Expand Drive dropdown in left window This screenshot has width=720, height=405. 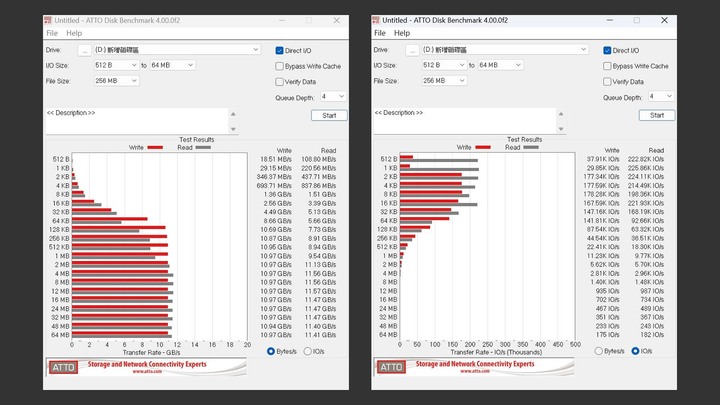point(256,50)
